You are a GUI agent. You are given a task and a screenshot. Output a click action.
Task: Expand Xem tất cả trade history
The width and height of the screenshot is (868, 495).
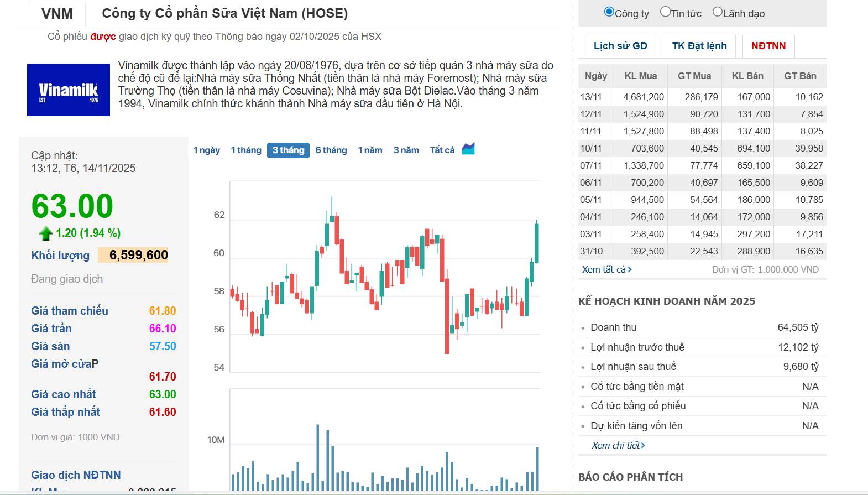point(606,269)
